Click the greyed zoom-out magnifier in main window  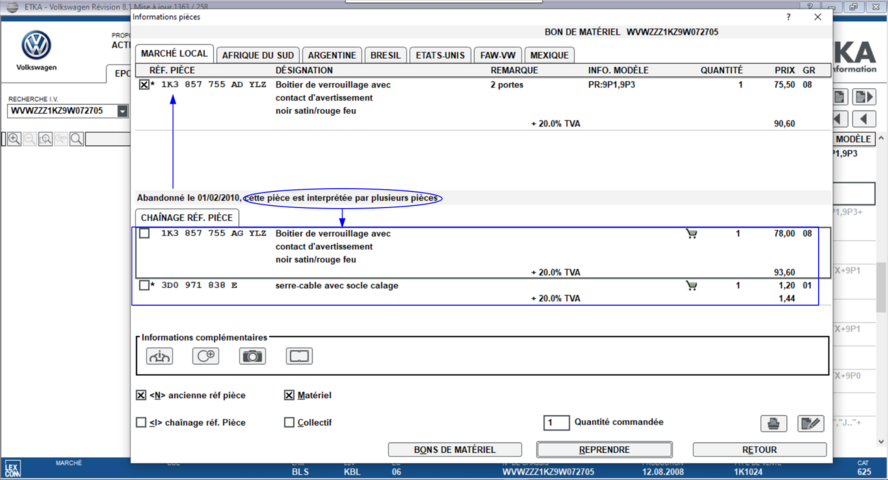pos(30,139)
